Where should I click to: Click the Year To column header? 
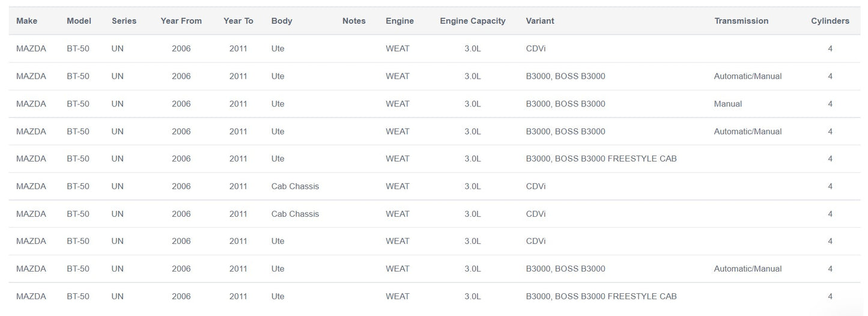coord(238,21)
